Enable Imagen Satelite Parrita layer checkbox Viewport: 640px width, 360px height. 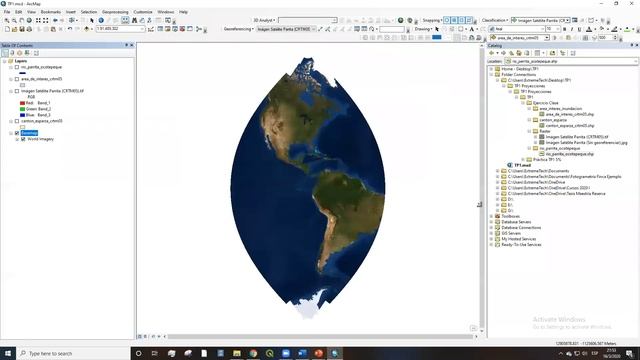[17, 91]
